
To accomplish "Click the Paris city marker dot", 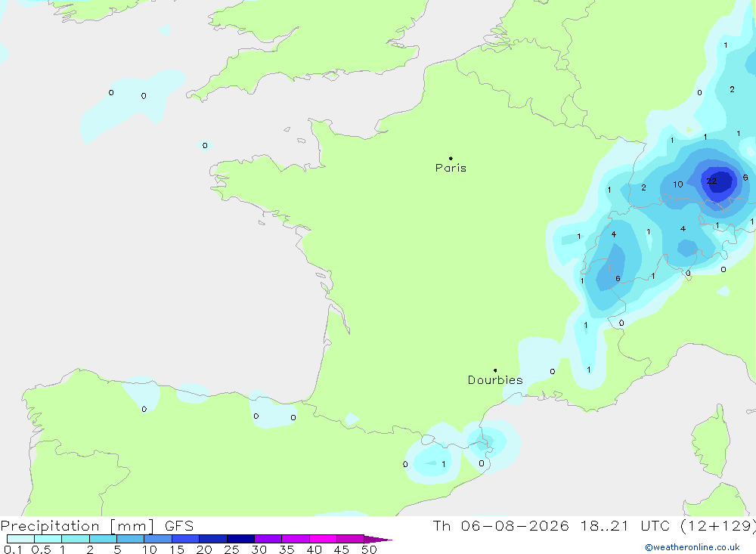I will 451,158.
